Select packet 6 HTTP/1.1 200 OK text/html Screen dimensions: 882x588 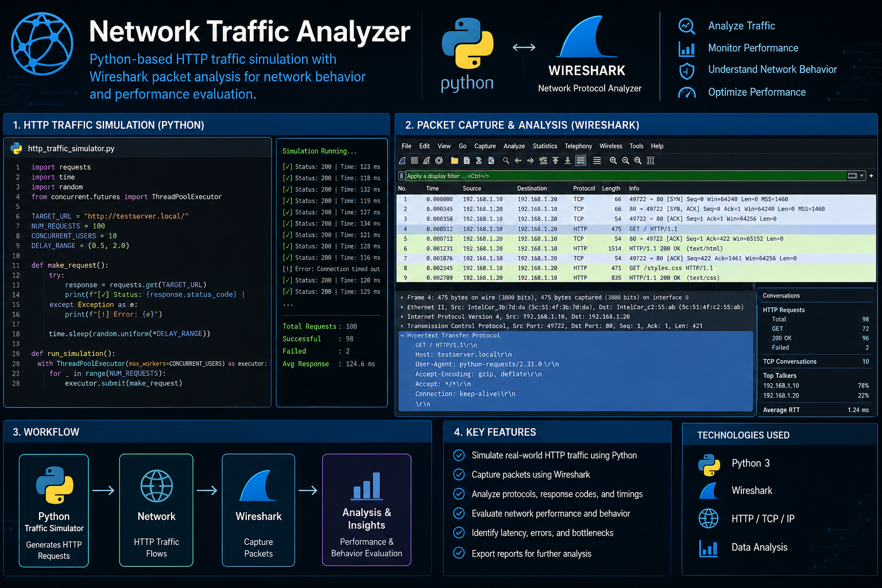(636, 249)
